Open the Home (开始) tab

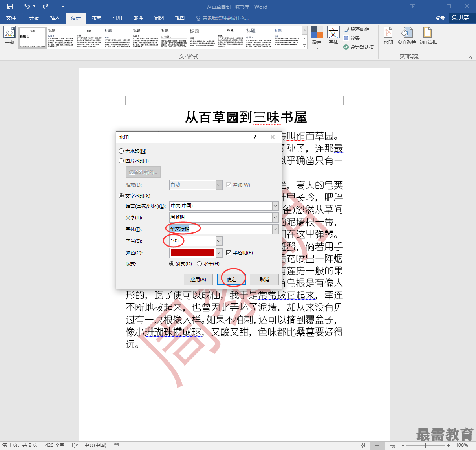(34, 18)
